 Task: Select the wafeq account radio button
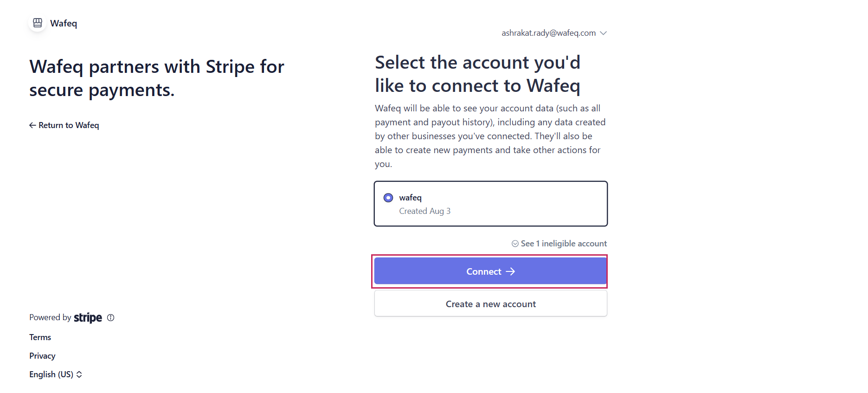click(x=388, y=198)
